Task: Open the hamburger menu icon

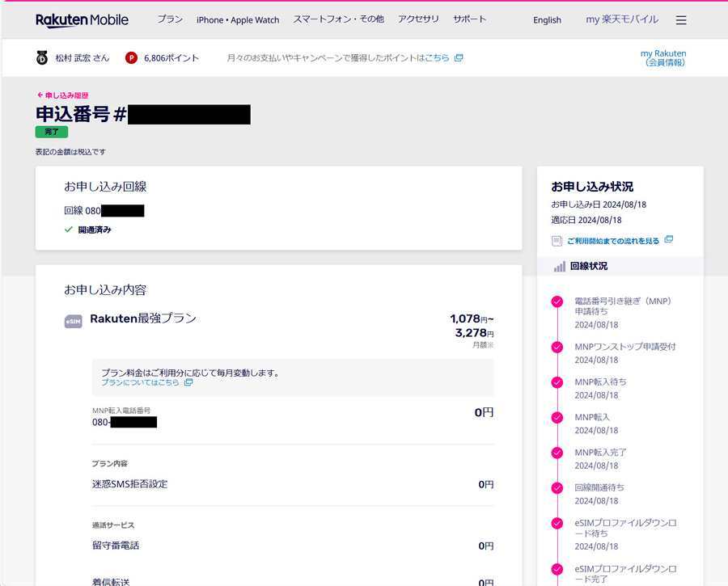Action: click(681, 20)
